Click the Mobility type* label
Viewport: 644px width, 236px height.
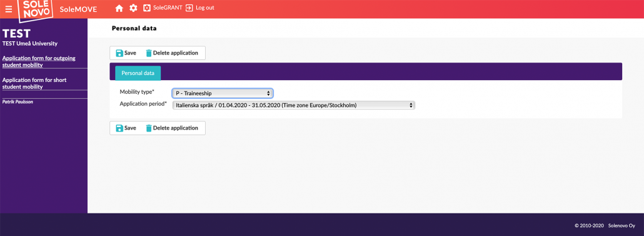(137, 91)
